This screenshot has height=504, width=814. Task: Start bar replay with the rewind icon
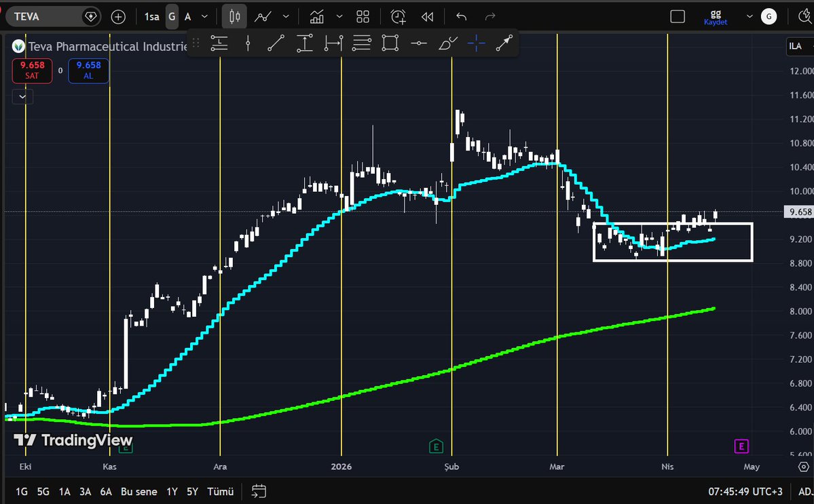click(x=427, y=16)
